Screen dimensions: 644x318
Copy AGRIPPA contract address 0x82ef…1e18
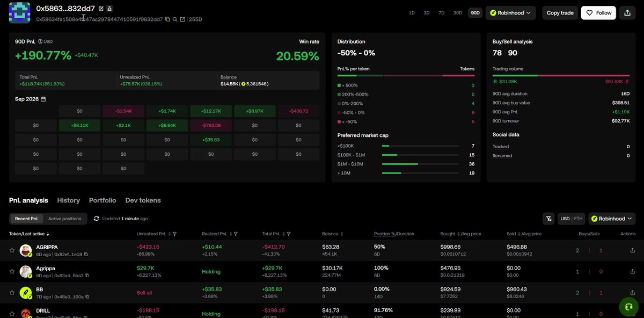tap(86, 254)
